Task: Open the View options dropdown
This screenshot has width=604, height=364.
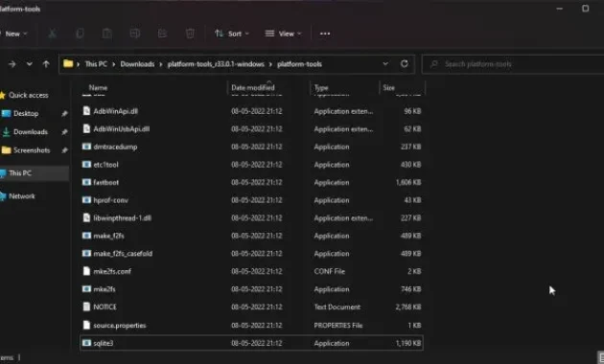Action: [283, 34]
